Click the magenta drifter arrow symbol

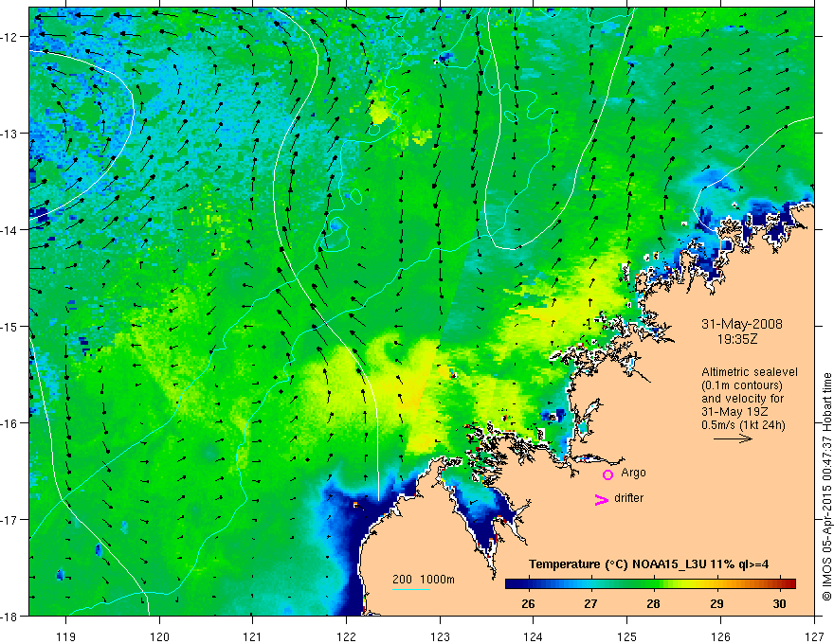point(601,500)
